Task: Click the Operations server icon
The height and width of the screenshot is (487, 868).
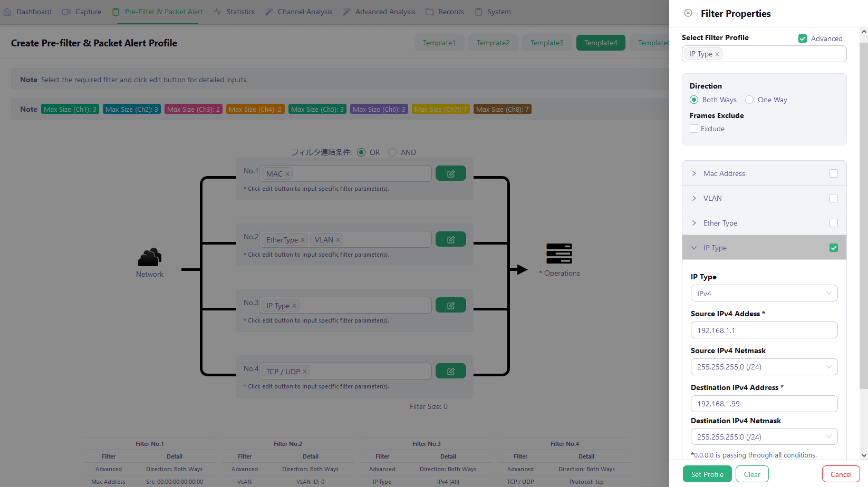Action: [559, 254]
